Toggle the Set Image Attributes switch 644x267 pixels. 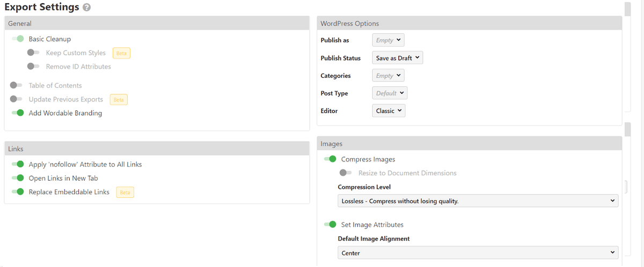pos(330,225)
